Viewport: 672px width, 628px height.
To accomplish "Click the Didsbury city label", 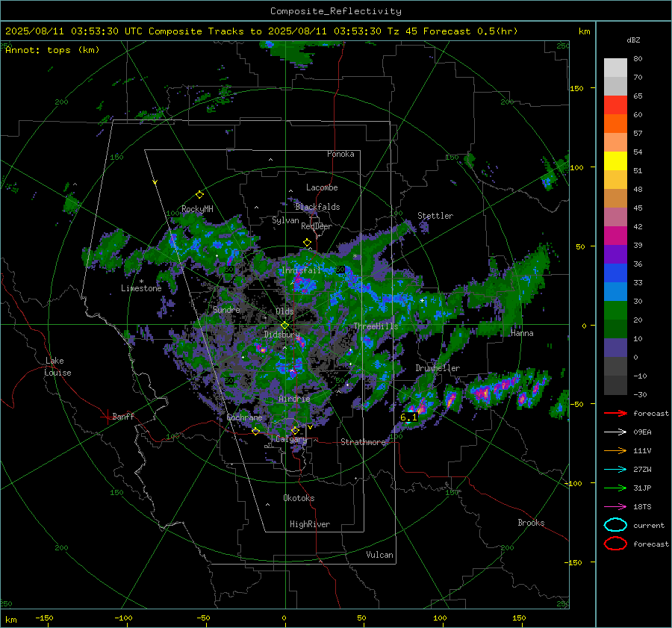I will (x=281, y=335).
